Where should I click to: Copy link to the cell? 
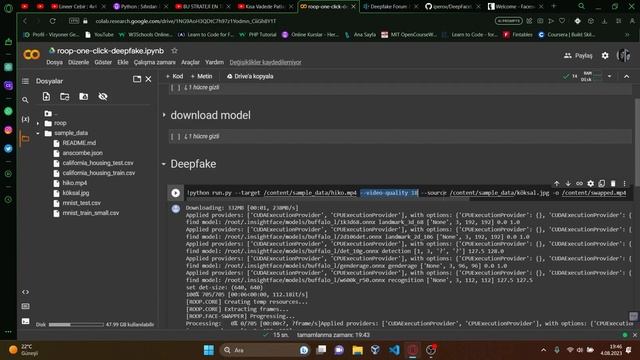(579, 184)
